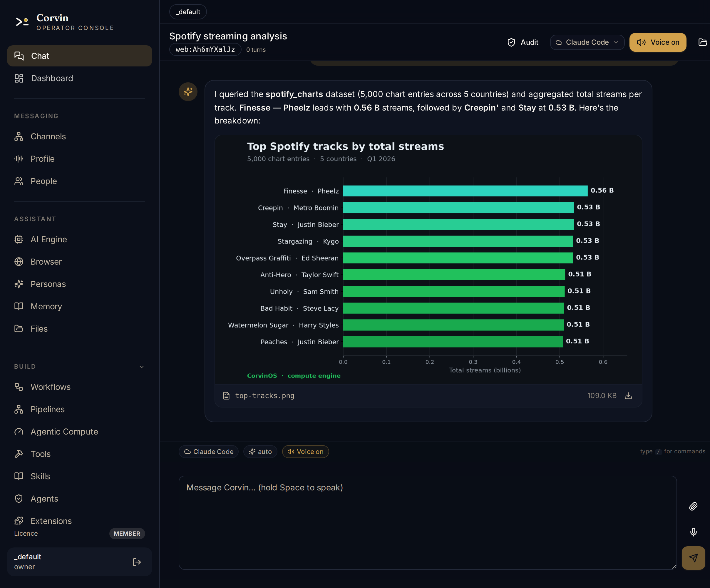Image resolution: width=710 pixels, height=588 pixels.
Task: Click the Skills book icon
Action: (19, 476)
